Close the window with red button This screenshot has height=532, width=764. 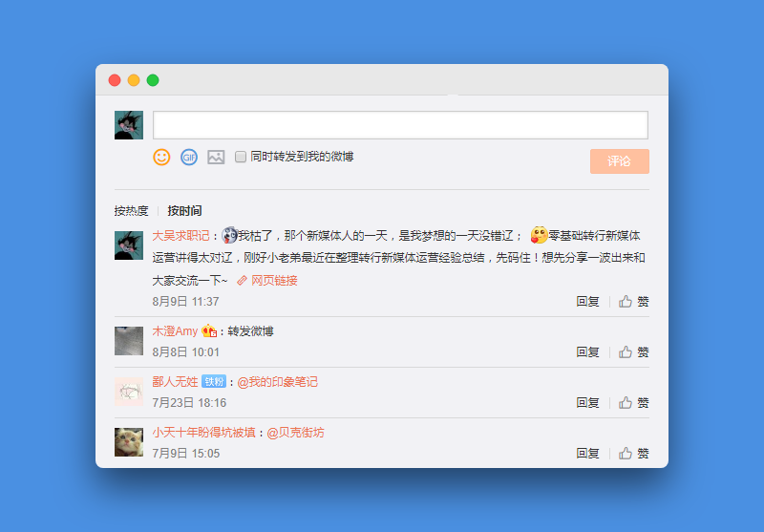(115, 80)
